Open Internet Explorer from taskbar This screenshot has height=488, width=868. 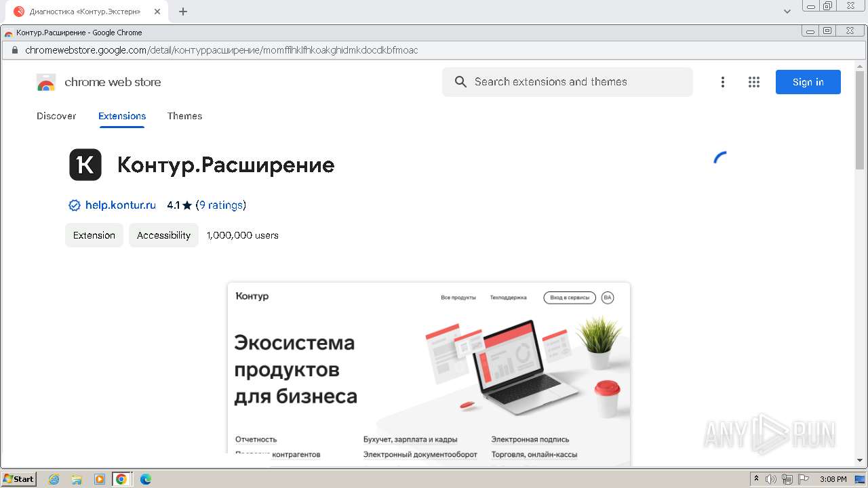coord(54,479)
